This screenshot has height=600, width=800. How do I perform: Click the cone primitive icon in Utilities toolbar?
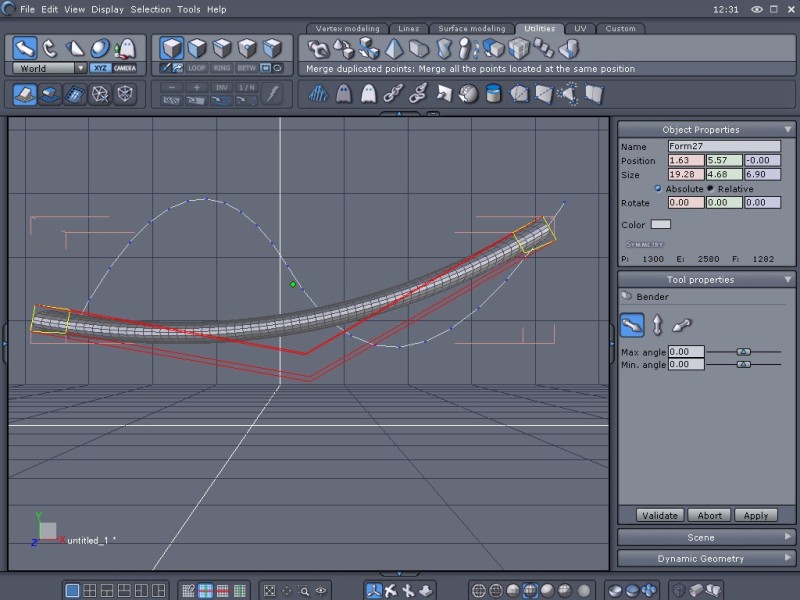point(393,49)
